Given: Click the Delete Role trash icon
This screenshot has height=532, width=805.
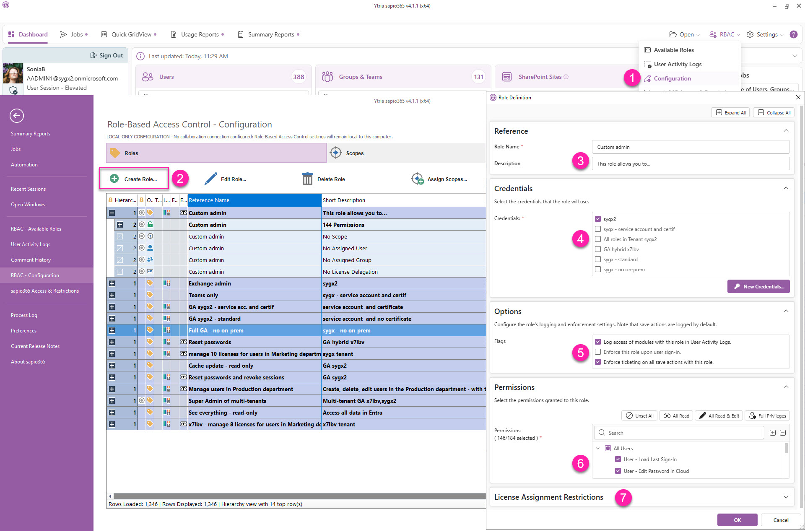Looking at the screenshot, I should pos(307,179).
